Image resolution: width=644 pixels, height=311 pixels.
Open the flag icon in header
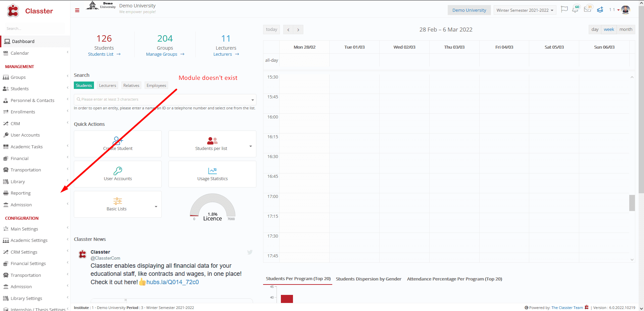tap(564, 9)
